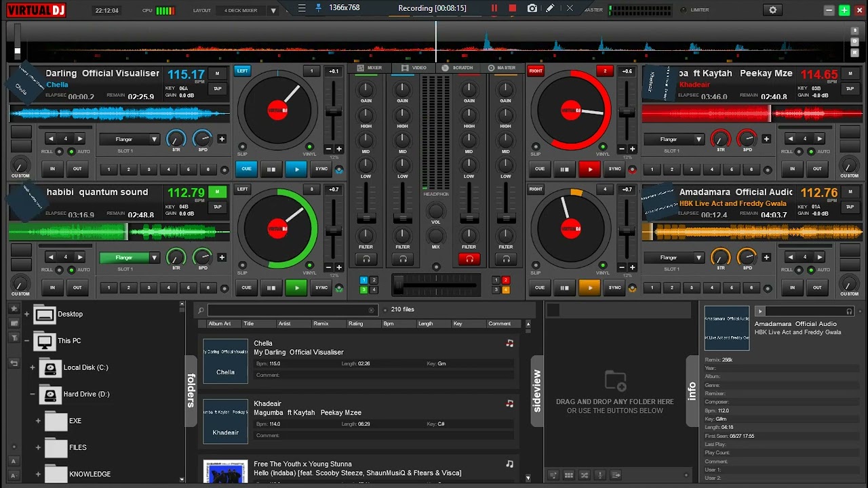The image size is (868, 488).
Task: Double the loop length on deck 2
Action: [820, 139]
